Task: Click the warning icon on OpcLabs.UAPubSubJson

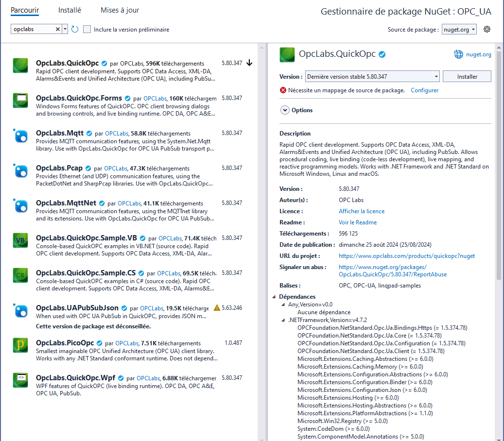Action: click(217, 308)
